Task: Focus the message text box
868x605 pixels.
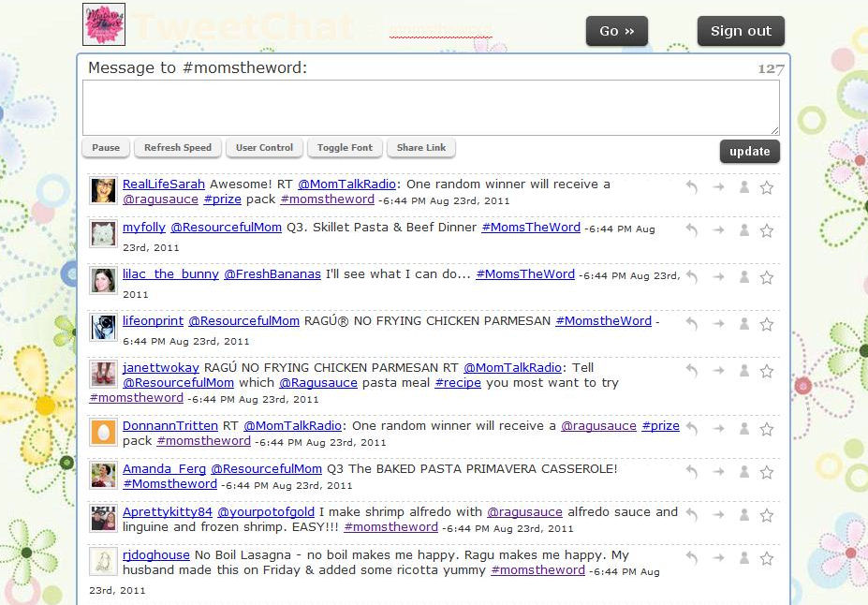Action: (x=431, y=108)
